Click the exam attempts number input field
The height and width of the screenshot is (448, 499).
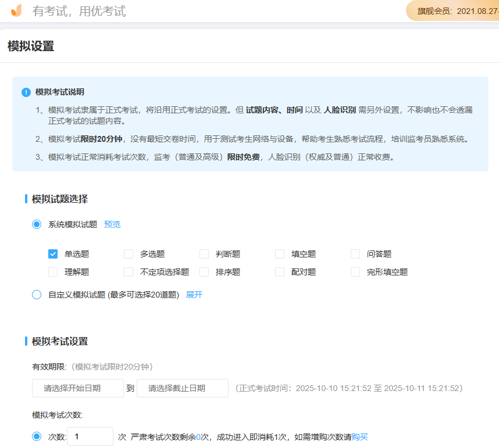pos(90,436)
